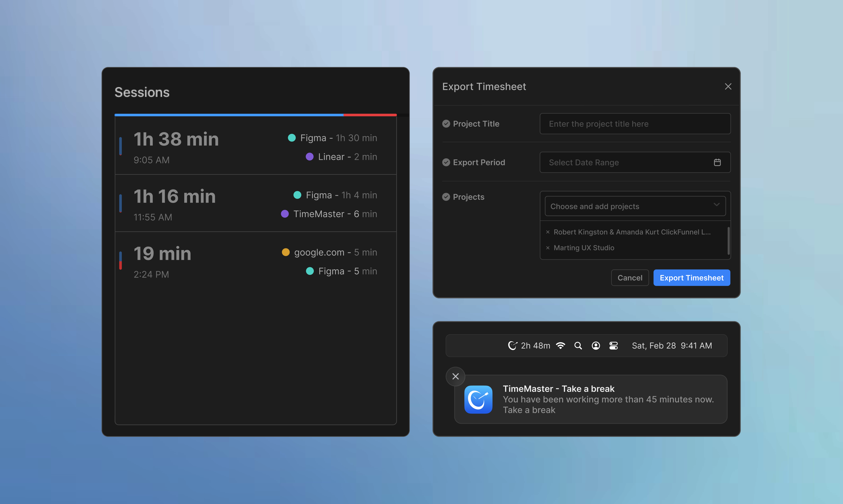
Task: Click the purple dot beside TimeMaster - 6 min
Action: 285,214
